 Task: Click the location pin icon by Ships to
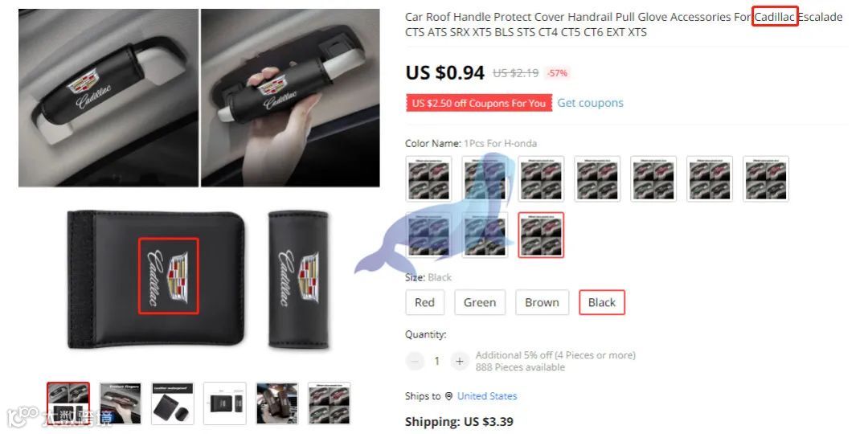[x=448, y=396]
